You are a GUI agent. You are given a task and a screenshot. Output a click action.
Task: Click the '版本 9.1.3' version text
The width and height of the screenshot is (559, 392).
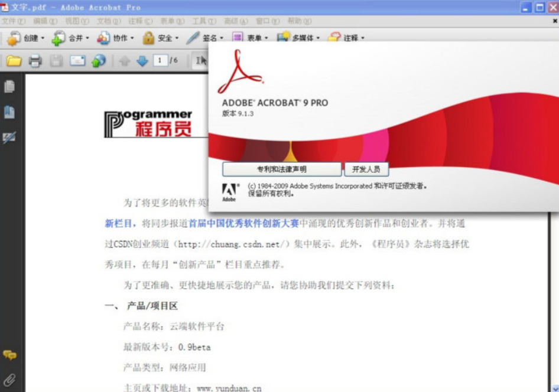pos(238,113)
